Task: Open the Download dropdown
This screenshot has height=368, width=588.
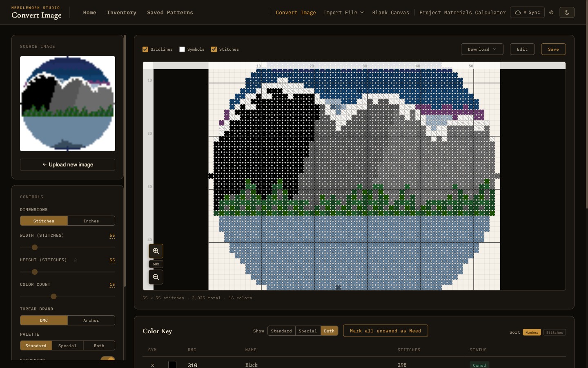Action: tap(482, 49)
